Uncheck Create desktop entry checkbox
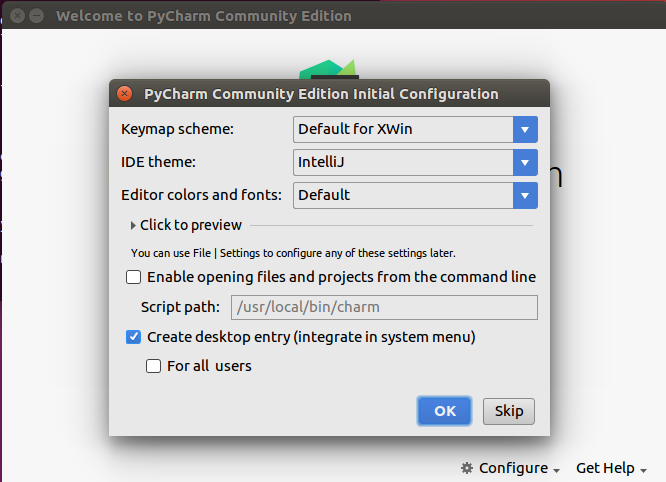666x482 pixels. (133, 337)
